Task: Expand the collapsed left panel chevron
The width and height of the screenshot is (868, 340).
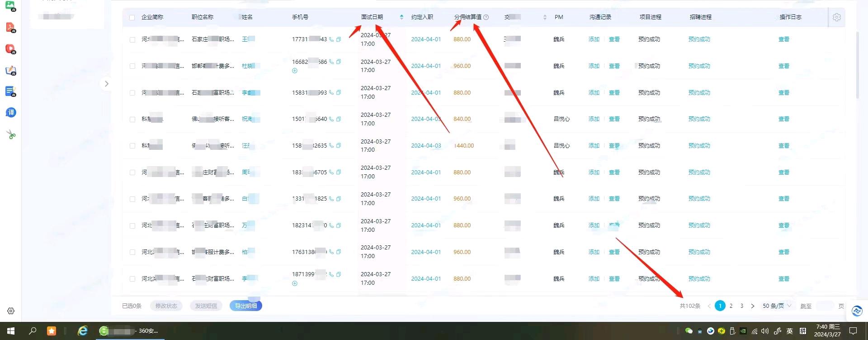Action: [106, 84]
